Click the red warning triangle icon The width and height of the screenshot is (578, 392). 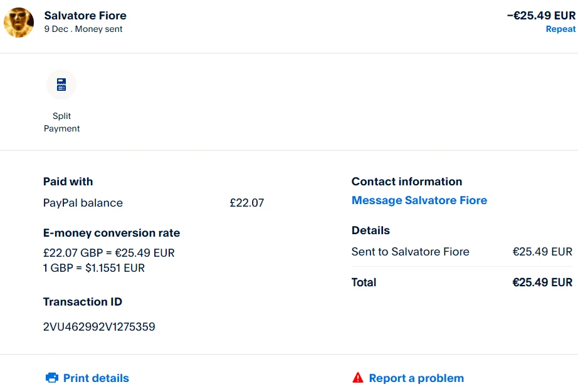[x=358, y=378]
